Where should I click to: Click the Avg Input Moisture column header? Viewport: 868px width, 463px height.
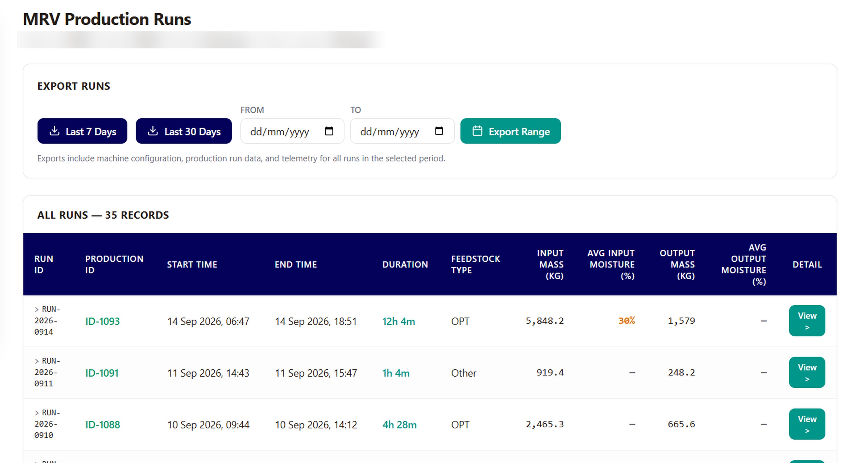(x=611, y=265)
